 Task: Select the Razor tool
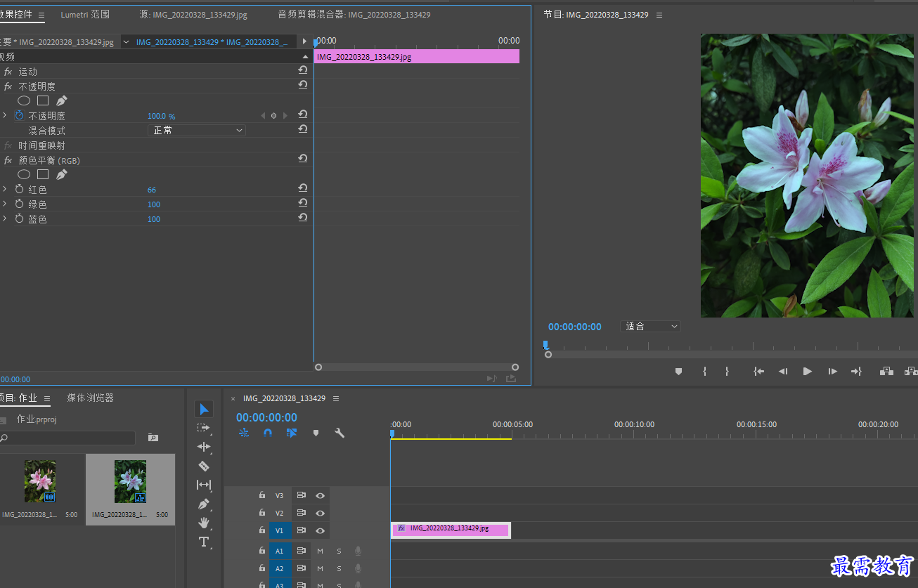[204, 466]
